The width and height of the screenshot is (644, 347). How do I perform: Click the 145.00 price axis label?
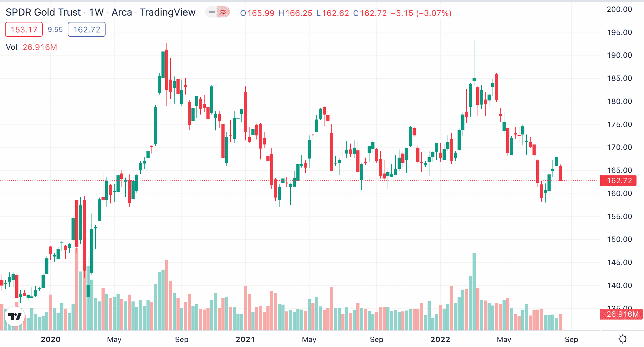click(x=619, y=262)
